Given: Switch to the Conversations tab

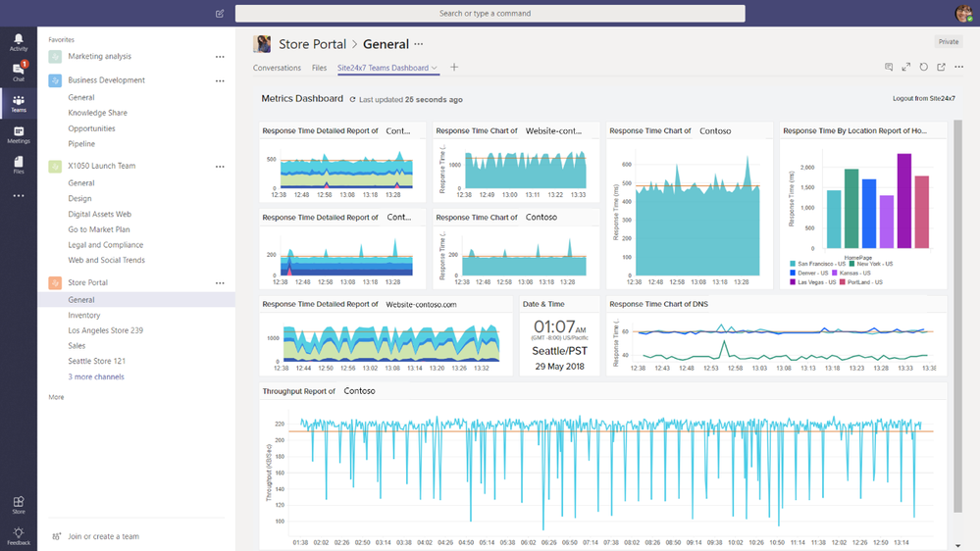Looking at the screenshot, I should 277,68.
